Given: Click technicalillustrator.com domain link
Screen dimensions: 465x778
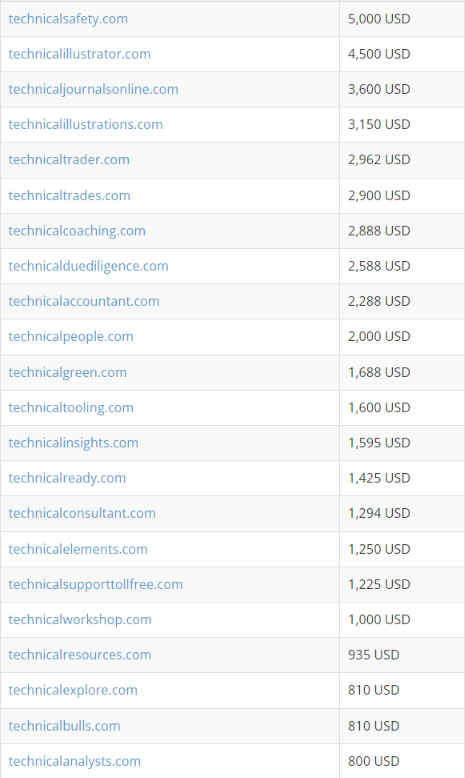Looking at the screenshot, I should pyautogui.click(x=79, y=54).
